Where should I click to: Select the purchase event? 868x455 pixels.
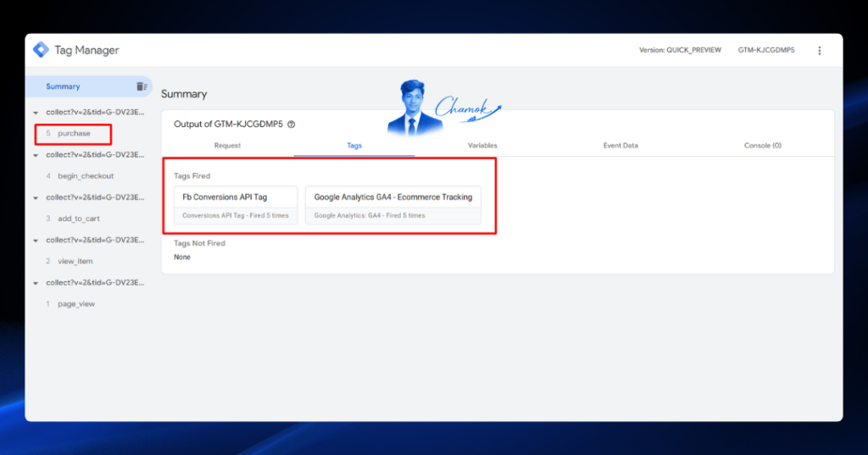(x=73, y=133)
